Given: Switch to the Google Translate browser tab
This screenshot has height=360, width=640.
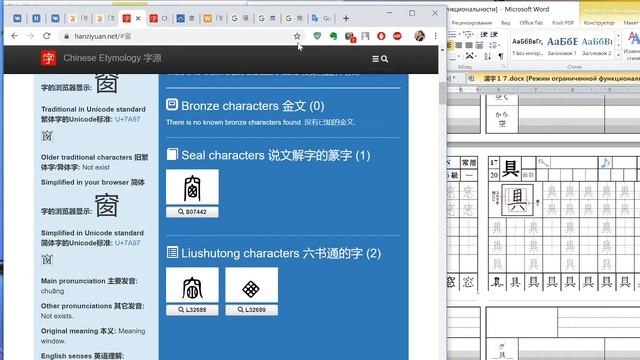Looking at the screenshot, I should pyautogui.click(x=321, y=18).
